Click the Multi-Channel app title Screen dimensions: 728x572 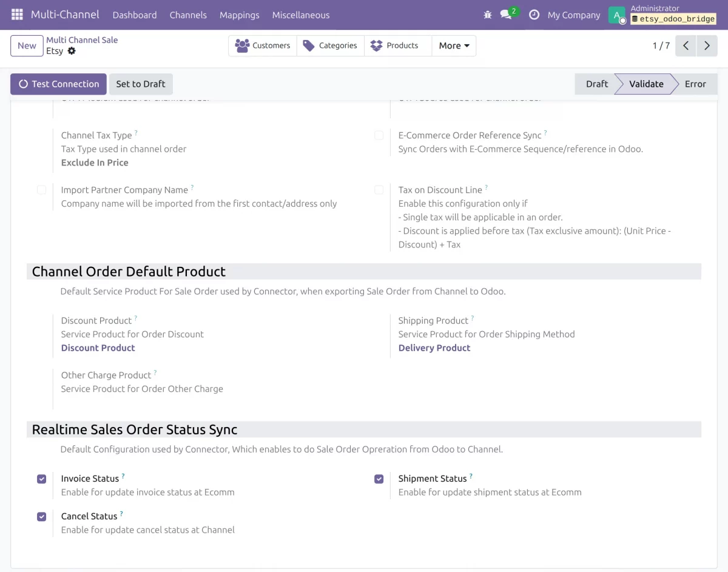(x=64, y=15)
